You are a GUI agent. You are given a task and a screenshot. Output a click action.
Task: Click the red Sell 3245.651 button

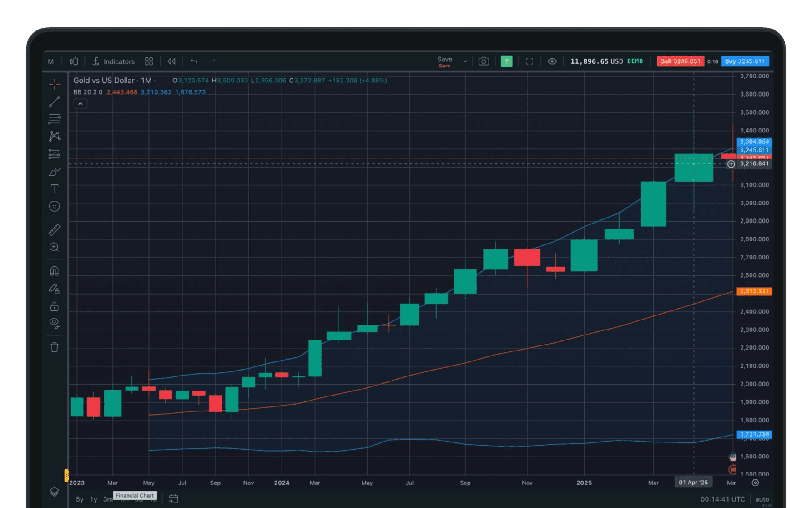tap(680, 61)
